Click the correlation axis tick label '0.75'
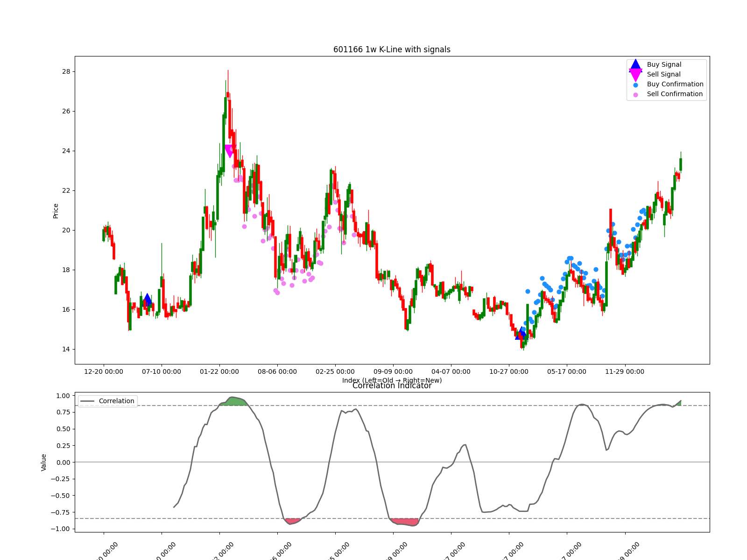Viewport: 747px width, 560px height. point(63,412)
